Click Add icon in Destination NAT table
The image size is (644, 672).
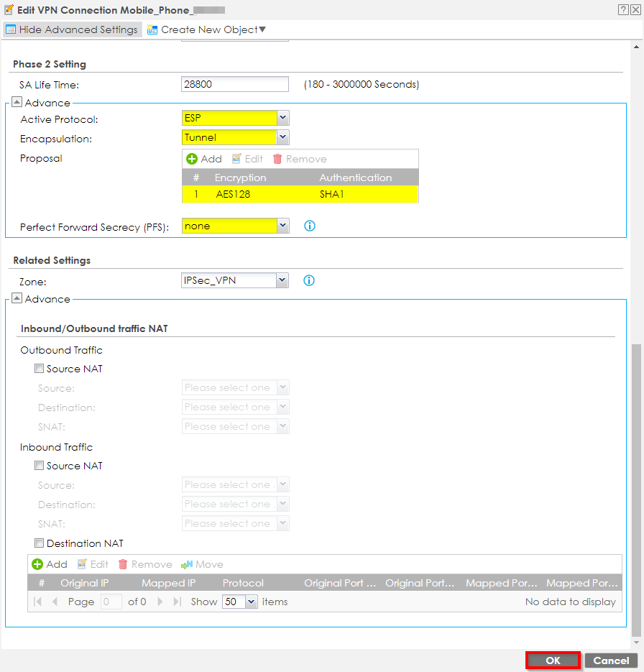click(38, 564)
